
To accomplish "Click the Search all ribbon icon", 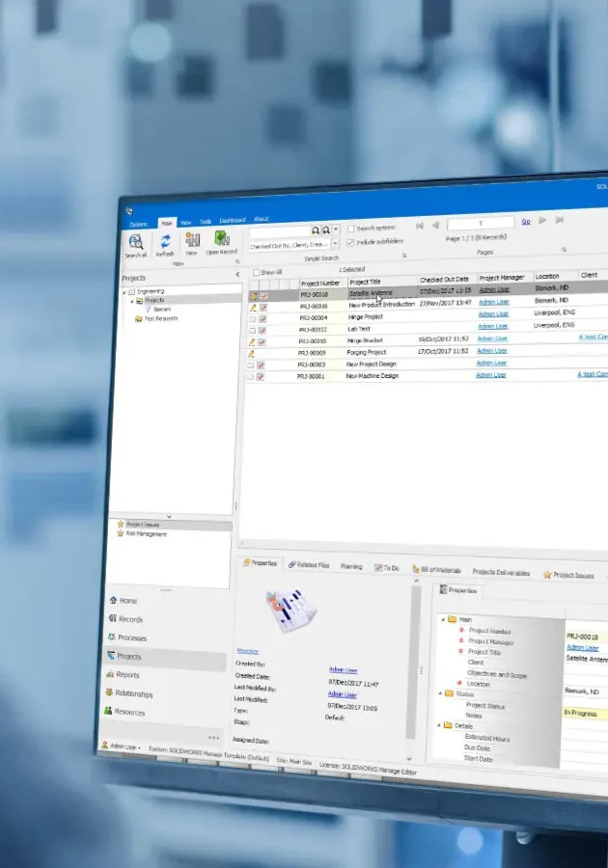I will [x=136, y=241].
